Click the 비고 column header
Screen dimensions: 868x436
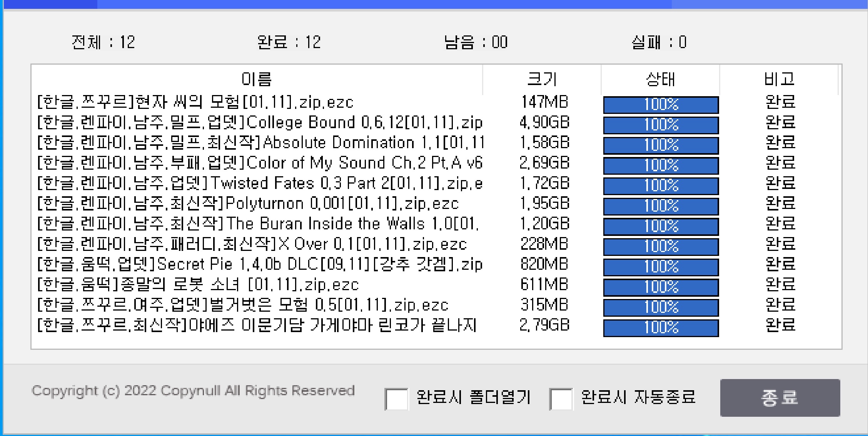[779, 79]
